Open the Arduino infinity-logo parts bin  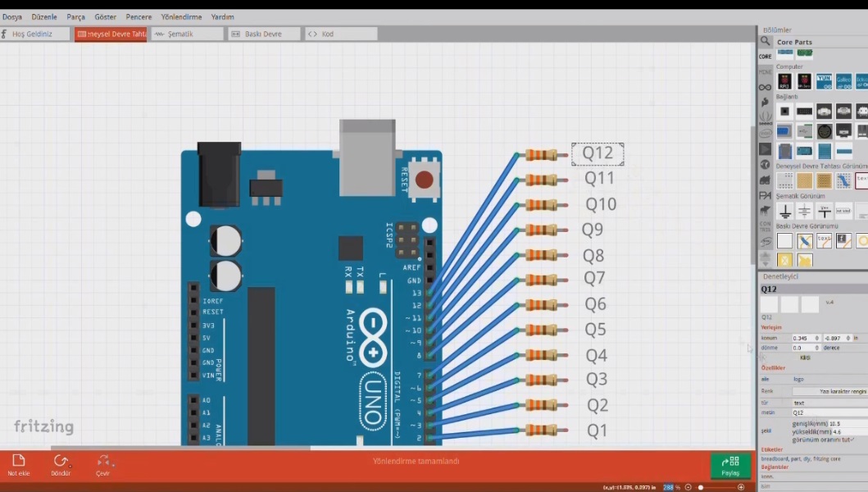[765, 87]
